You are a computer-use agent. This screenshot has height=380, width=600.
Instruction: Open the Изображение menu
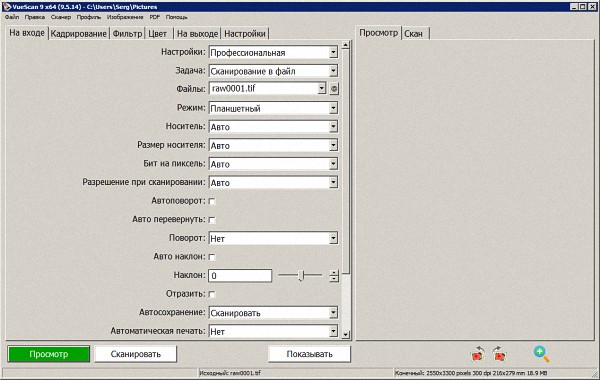click(125, 17)
